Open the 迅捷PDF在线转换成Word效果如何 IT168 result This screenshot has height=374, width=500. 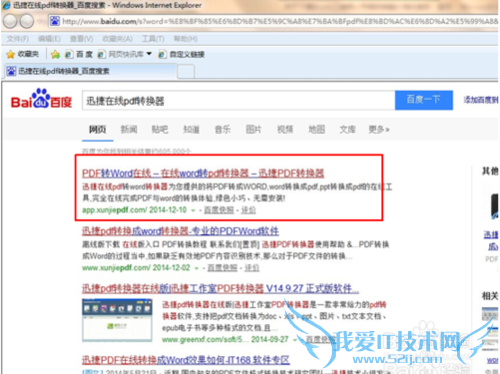coord(186,360)
